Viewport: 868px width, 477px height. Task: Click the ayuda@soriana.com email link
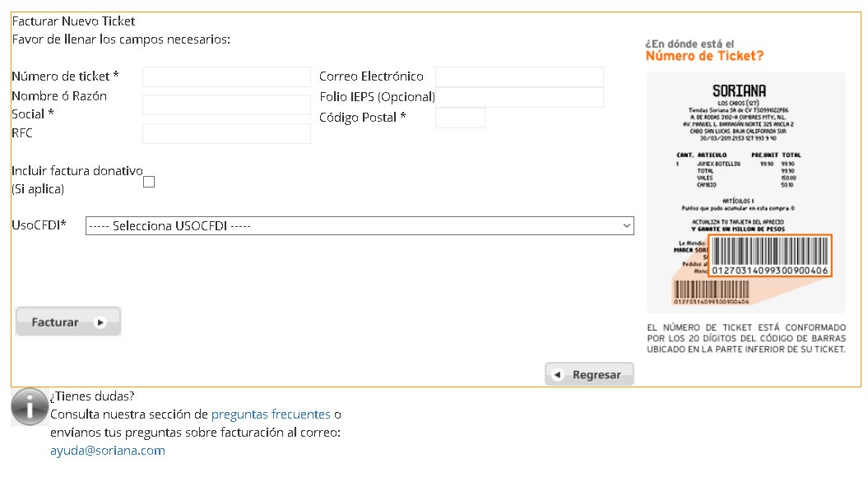point(108,451)
